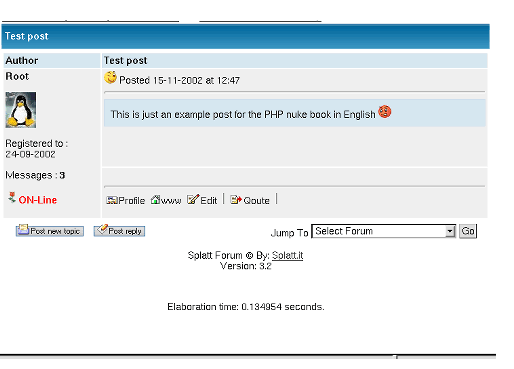This screenshot has width=514, height=369.
Task: Click the Edit pencil icon
Action: 193,199
